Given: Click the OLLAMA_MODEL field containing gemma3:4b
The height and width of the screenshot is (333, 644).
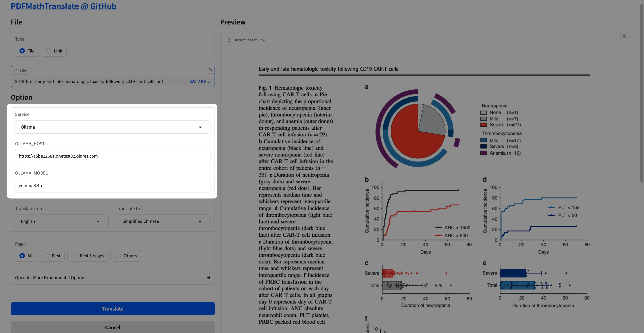Looking at the screenshot, I should pos(113,185).
